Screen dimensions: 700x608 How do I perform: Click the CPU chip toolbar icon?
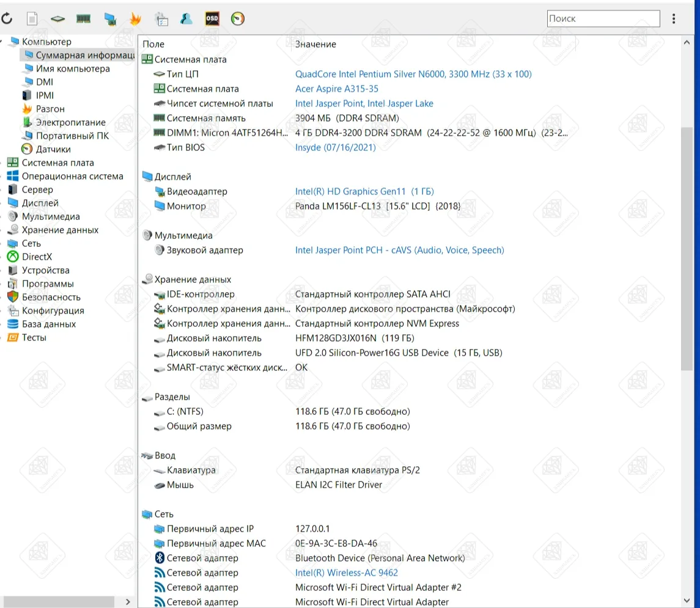point(57,19)
